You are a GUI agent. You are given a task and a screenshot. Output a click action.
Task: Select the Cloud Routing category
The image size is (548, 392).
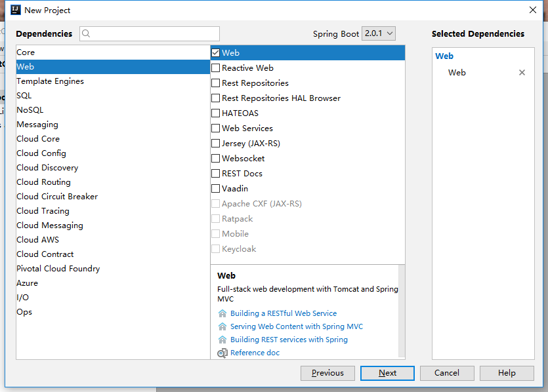click(x=113, y=182)
